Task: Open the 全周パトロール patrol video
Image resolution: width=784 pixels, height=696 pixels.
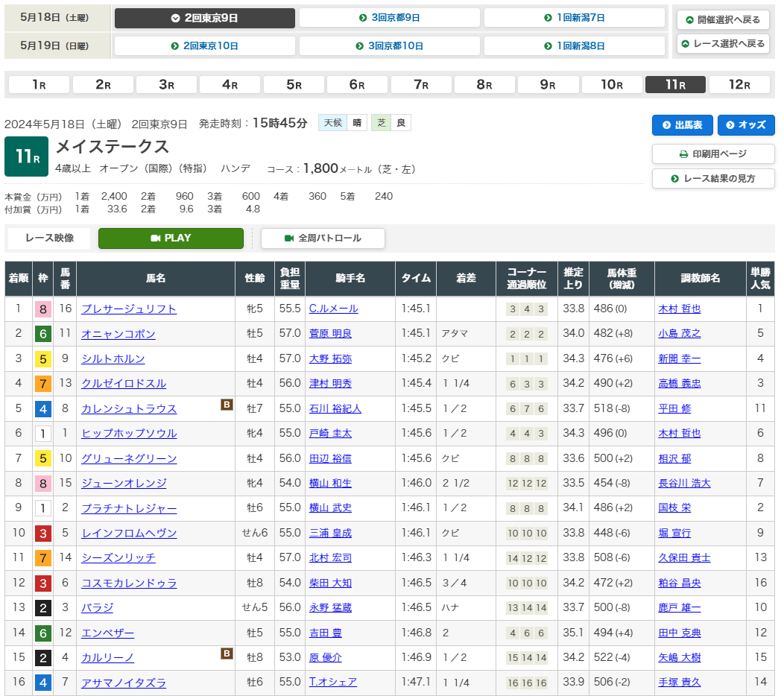Action: click(323, 238)
